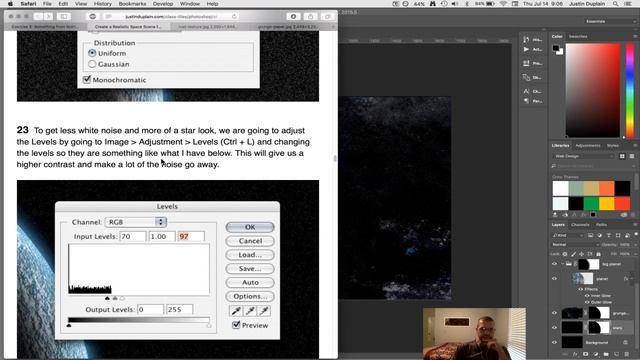This screenshot has height=360, width=640.
Task: Collapse the planet layer effects list
Action: pyautogui.click(x=632, y=279)
